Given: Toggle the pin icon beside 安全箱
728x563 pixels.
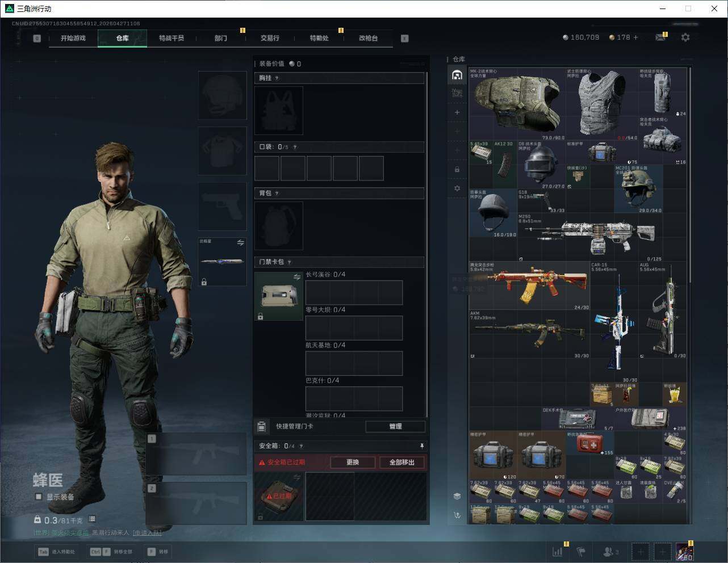Looking at the screenshot, I should tap(421, 446).
